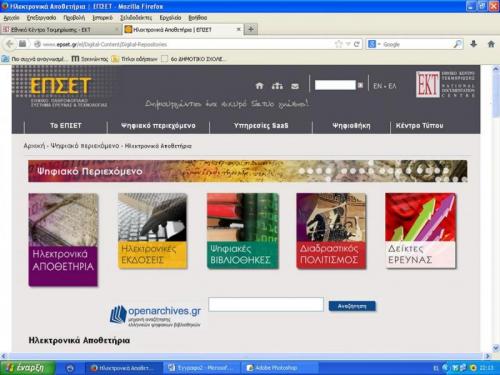Open new tab with plus button
The width and height of the screenshot is (500, 375).
251,30
